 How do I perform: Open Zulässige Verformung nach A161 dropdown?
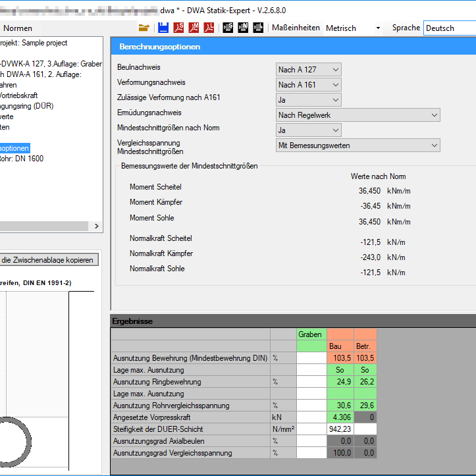pyautogui.click(x=309, y=100)
